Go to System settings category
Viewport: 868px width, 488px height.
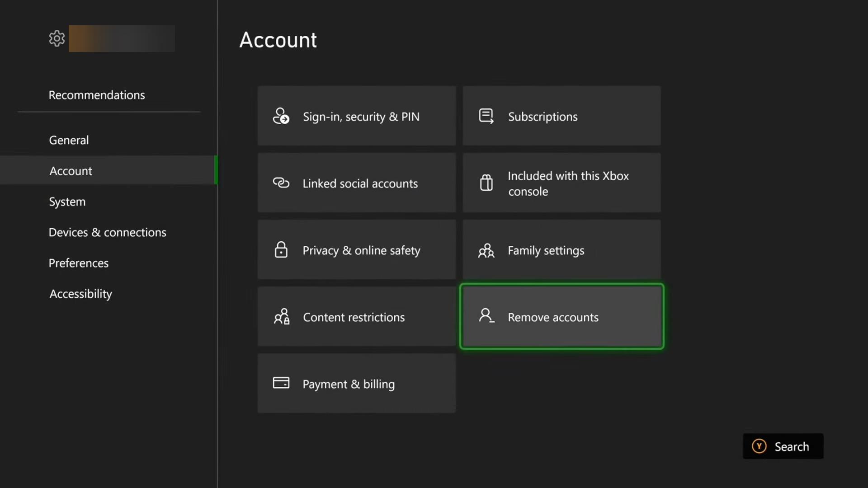67,202
